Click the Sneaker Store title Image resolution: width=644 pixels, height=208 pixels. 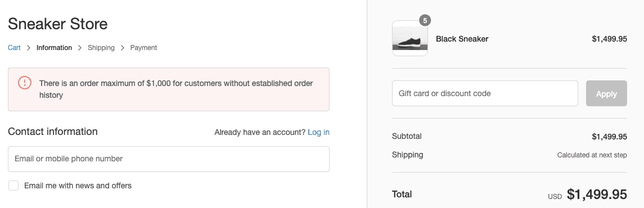tap(57, 24)
